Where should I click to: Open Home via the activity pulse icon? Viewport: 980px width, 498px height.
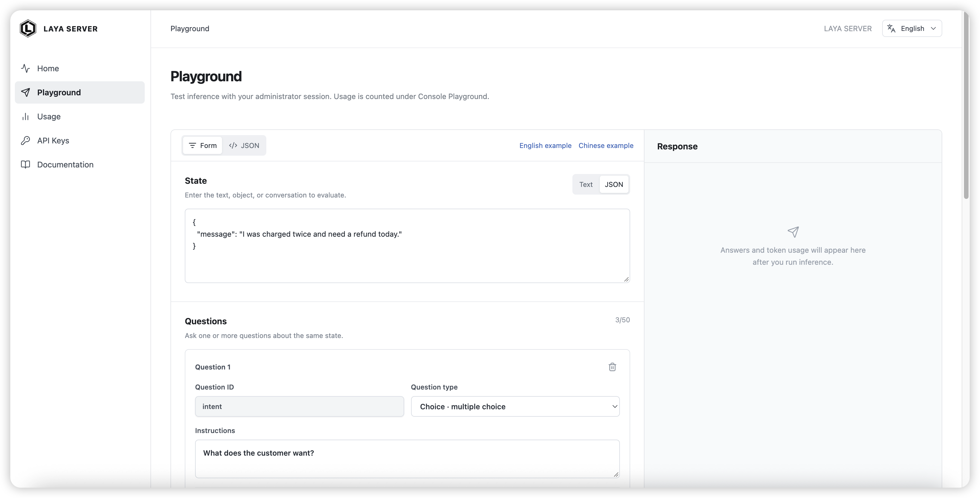[25, 68]
